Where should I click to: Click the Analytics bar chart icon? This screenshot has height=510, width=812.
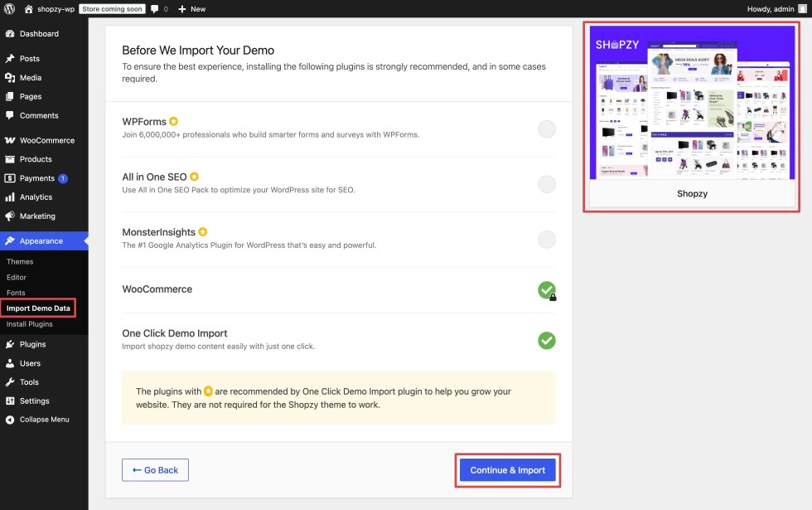10,197
